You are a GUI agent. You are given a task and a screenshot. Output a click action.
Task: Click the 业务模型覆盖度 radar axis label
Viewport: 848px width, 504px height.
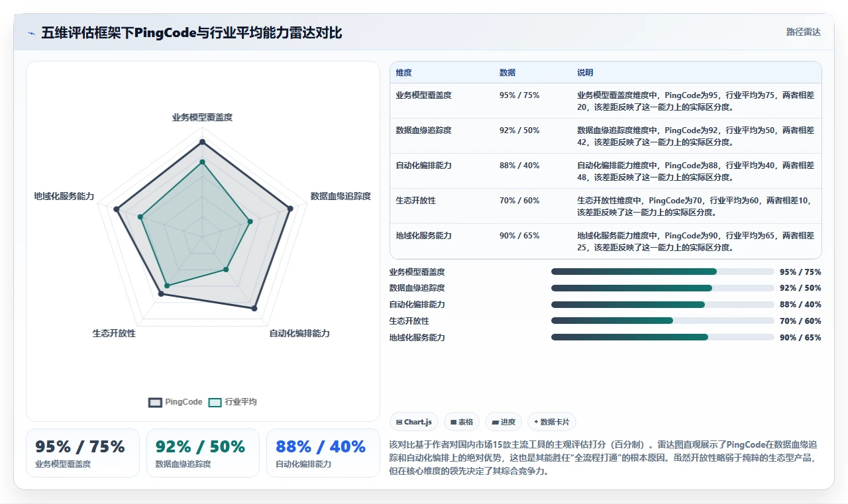coord(202,117)
